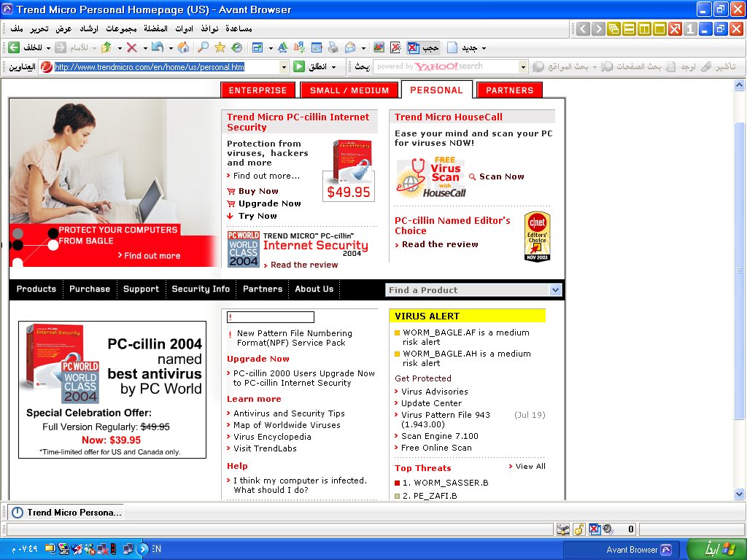Click the Scan Now magnifier icon
The image size is (747, 560).
472,176
